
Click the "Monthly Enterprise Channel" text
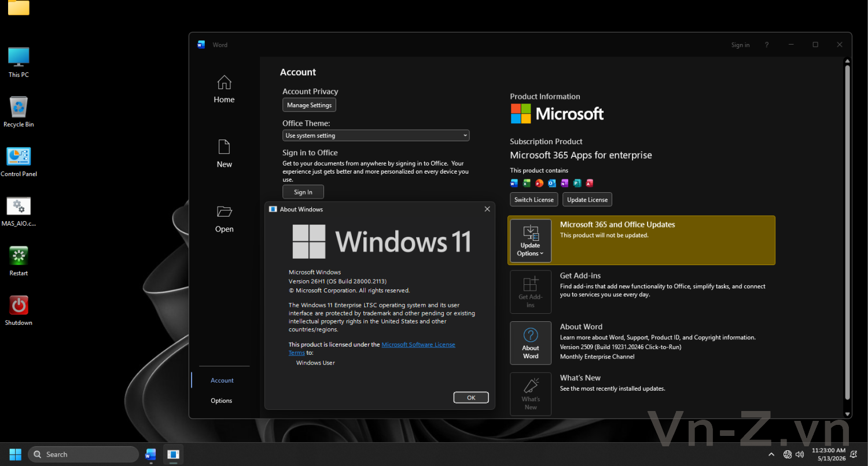(597, 357)
